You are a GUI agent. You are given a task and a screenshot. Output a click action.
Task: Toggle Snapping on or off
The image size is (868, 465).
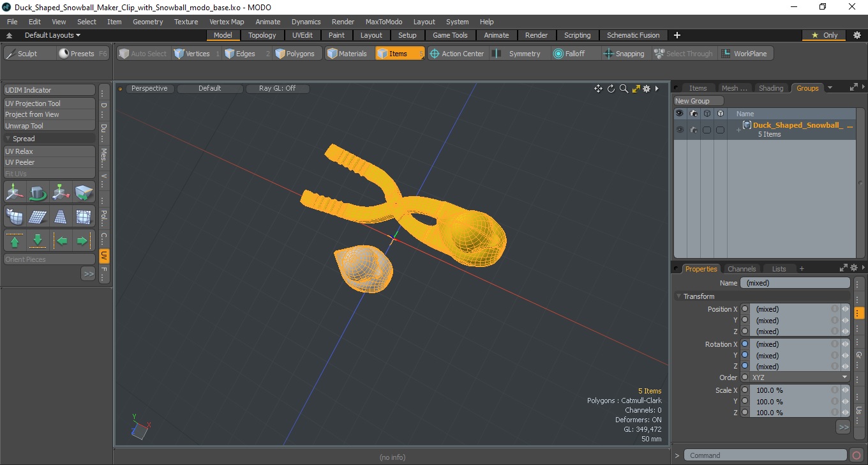coord(624,54)
